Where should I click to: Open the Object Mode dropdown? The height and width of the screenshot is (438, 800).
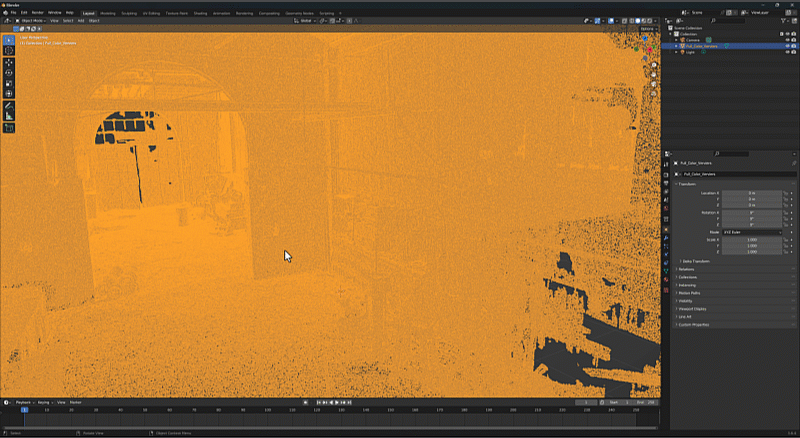pyautogui.click(x=31, y=21)
